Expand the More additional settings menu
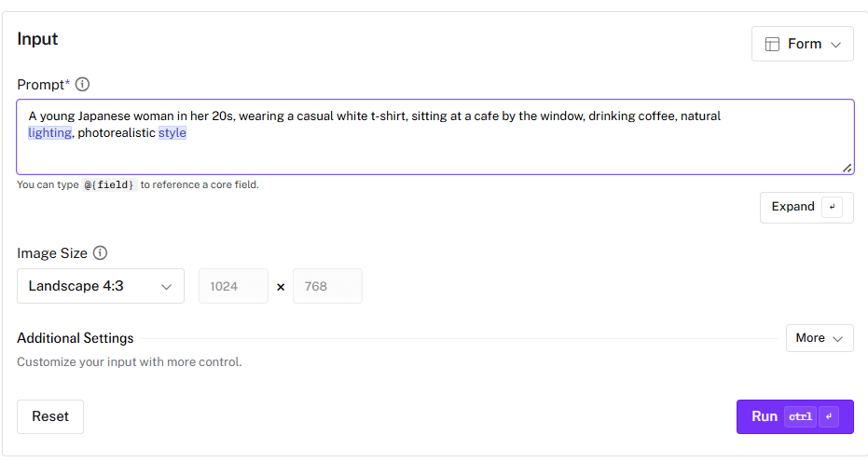Screen dimensions: 868x462 coord(820,338)
